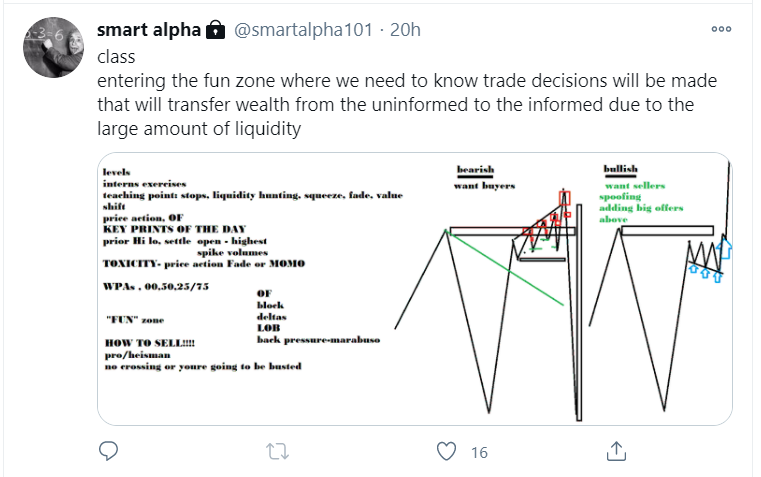Reply to the tweet via speech bubble icon
Screen dimensions: 761x477
[109, 452]
